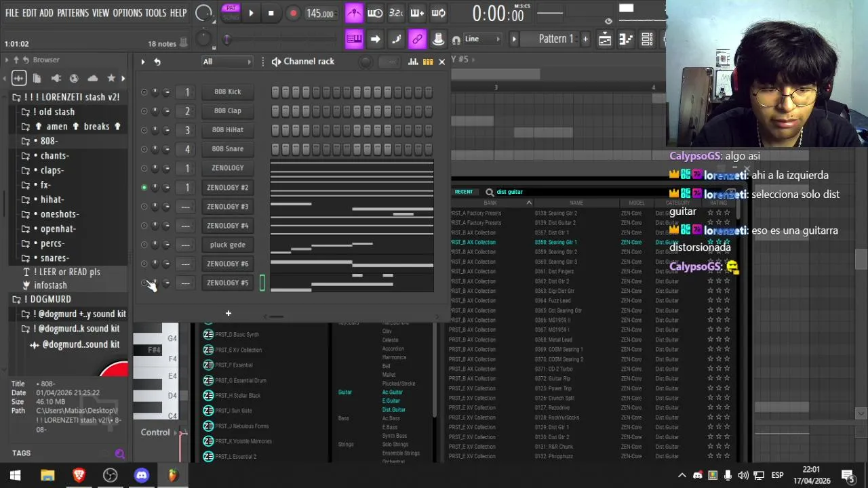Click the 145.000 tempo field
This screenshot has height=488, width=868.
click(x=319, y=14)
